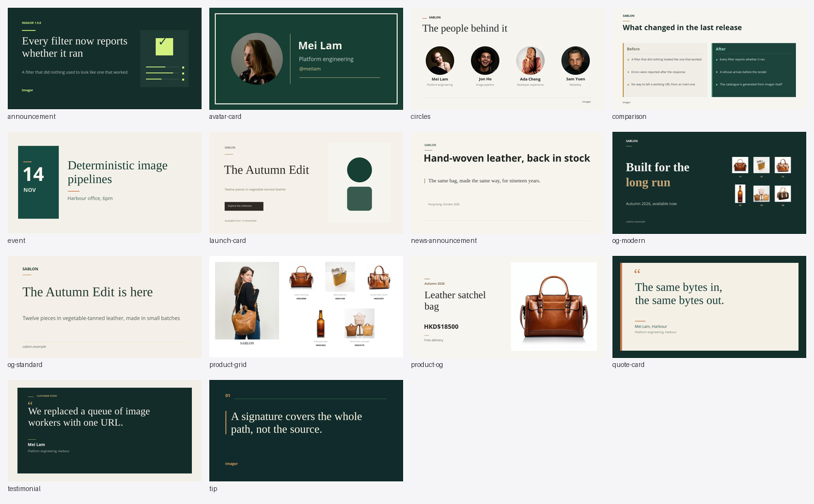Click the '14 NOV' date block in event

38,182
